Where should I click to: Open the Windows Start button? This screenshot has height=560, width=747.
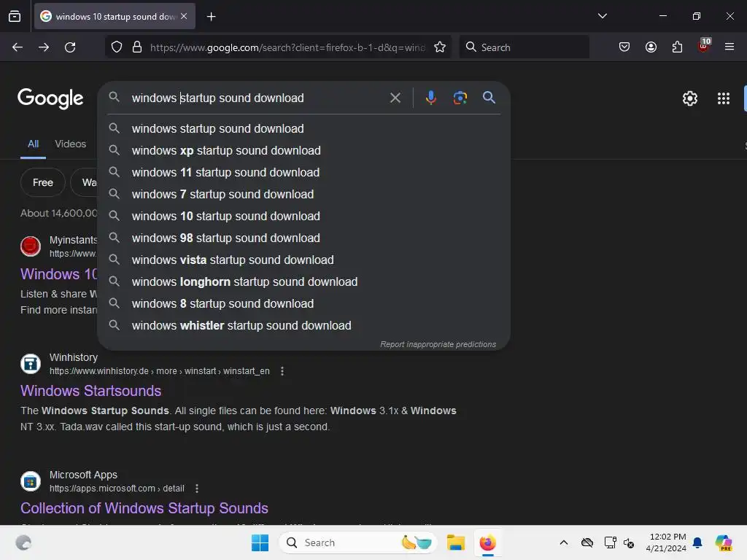coord(260,542)
